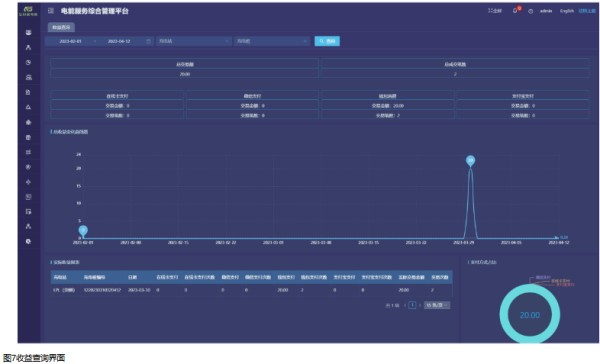600x364 pixels.
Task: Collapse the sidebar using the hamburger icon
Action: tap(51, 11)
